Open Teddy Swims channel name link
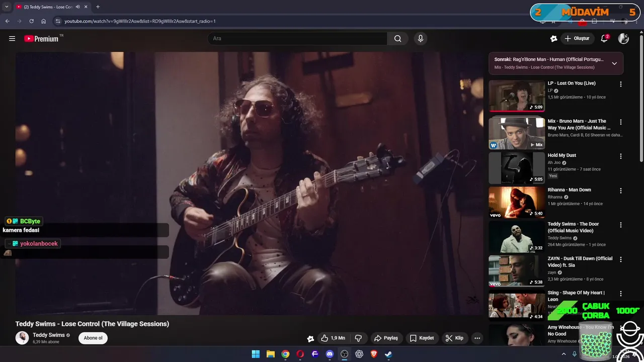The width and height of the screenshot is (644, 362). [x=49, y=335]
